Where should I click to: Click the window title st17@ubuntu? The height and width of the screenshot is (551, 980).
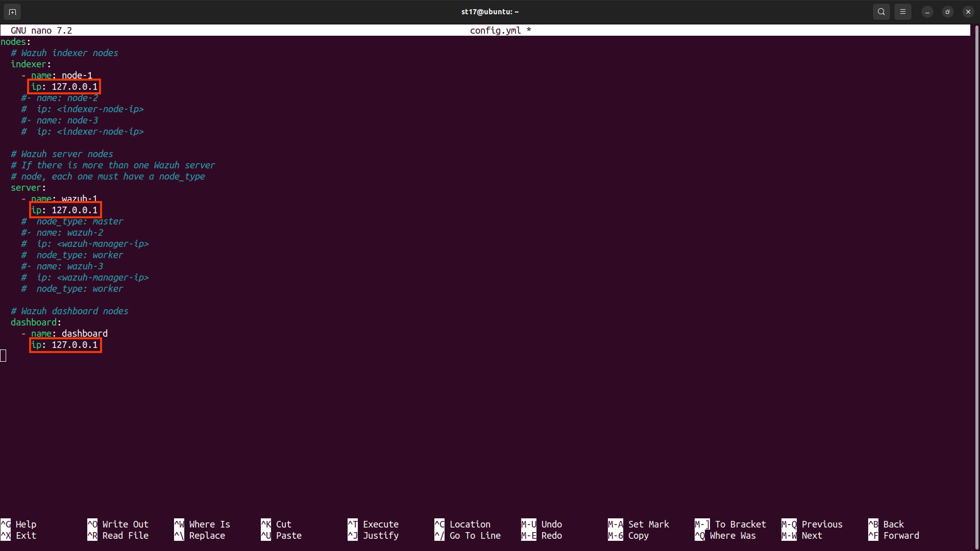[490, 12]
